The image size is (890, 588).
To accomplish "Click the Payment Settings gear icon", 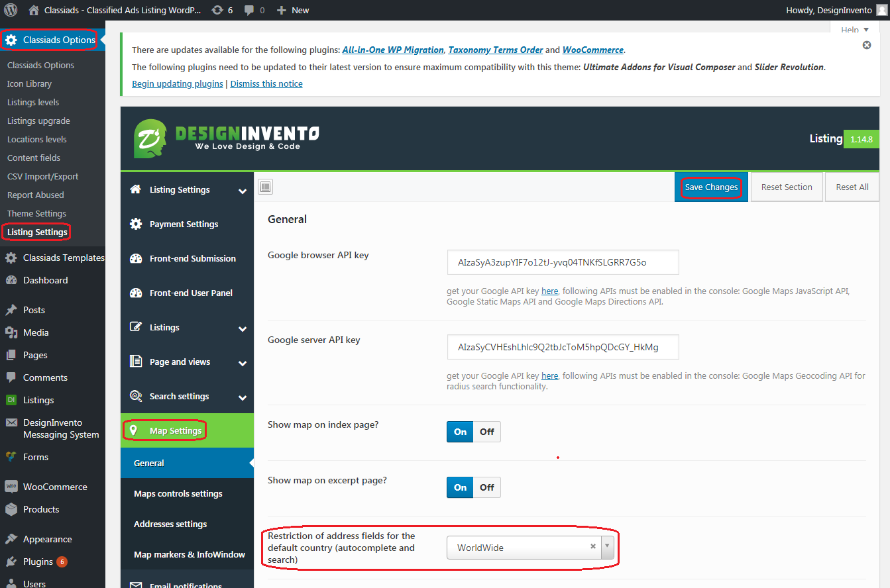I will click(x=136, y=224).
